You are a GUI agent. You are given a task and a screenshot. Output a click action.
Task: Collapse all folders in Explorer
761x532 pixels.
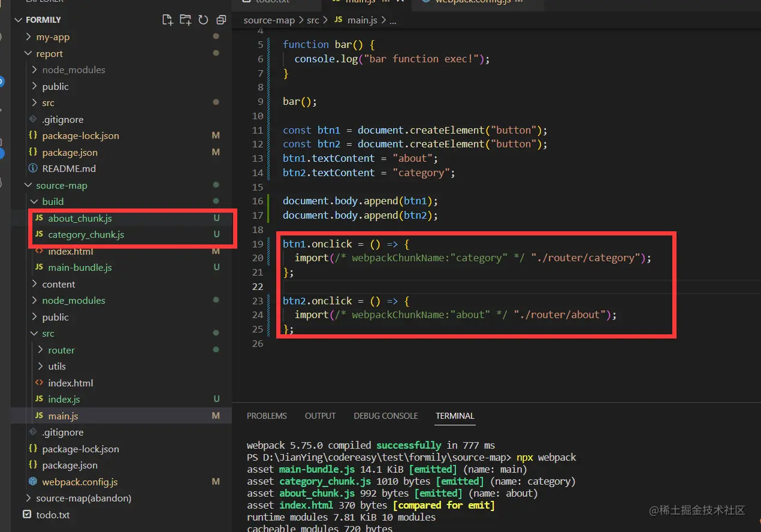[x=221, y=20]
